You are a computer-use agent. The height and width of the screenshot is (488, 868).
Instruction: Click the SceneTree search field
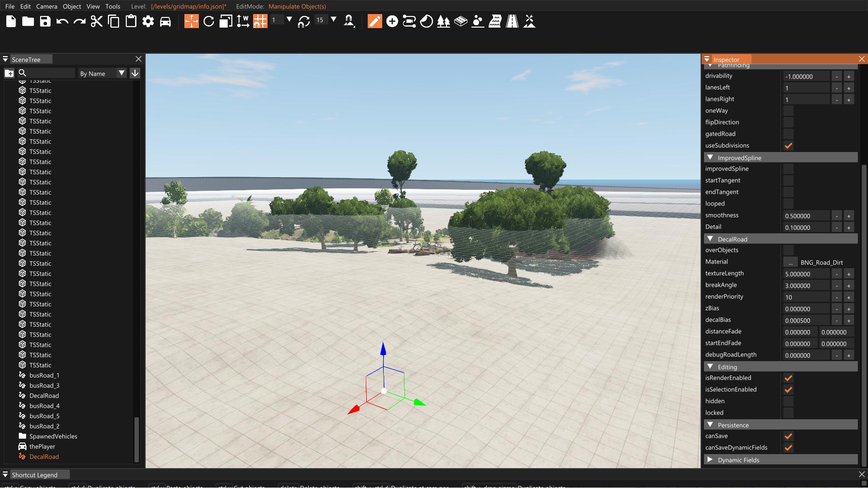tap(51, 73)
